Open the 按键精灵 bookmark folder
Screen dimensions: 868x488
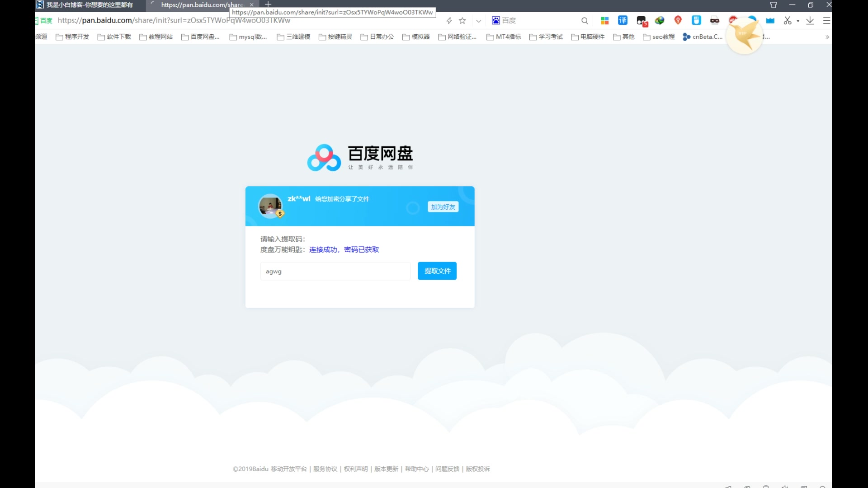(x=335, y=37)
